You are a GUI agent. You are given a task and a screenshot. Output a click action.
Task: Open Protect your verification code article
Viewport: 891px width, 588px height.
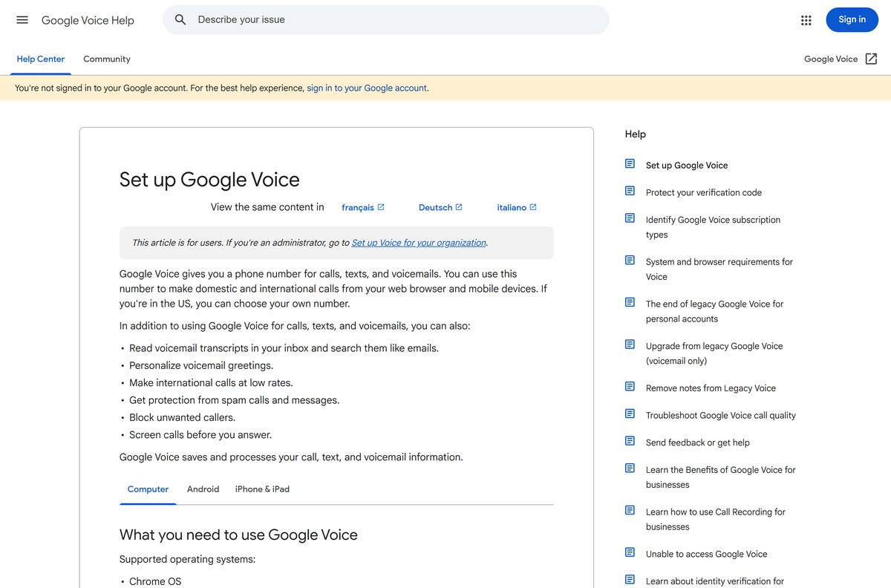703,192
